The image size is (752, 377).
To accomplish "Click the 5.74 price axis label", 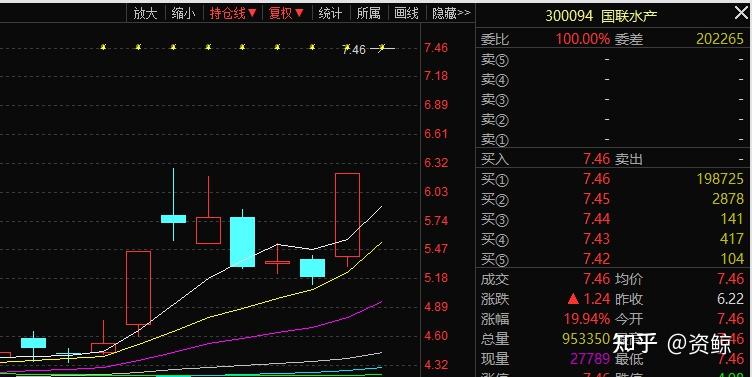I will click(436, 221).
